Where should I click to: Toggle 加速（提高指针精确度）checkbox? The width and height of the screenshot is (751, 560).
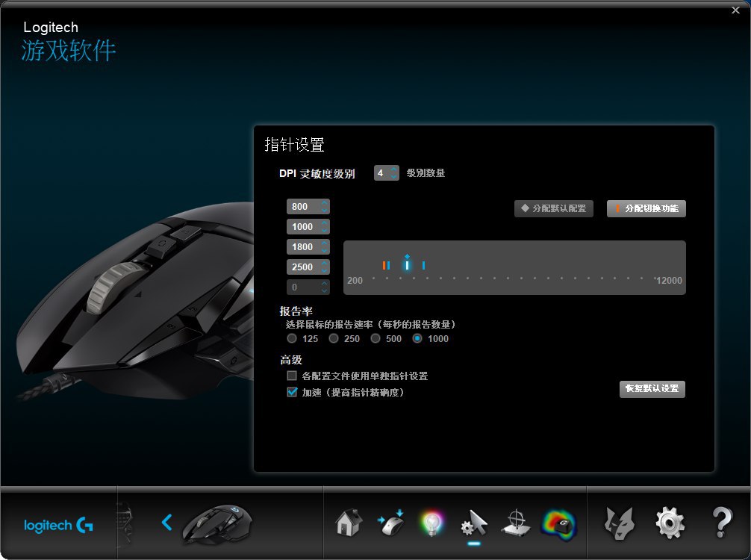(x=292, y=392)
